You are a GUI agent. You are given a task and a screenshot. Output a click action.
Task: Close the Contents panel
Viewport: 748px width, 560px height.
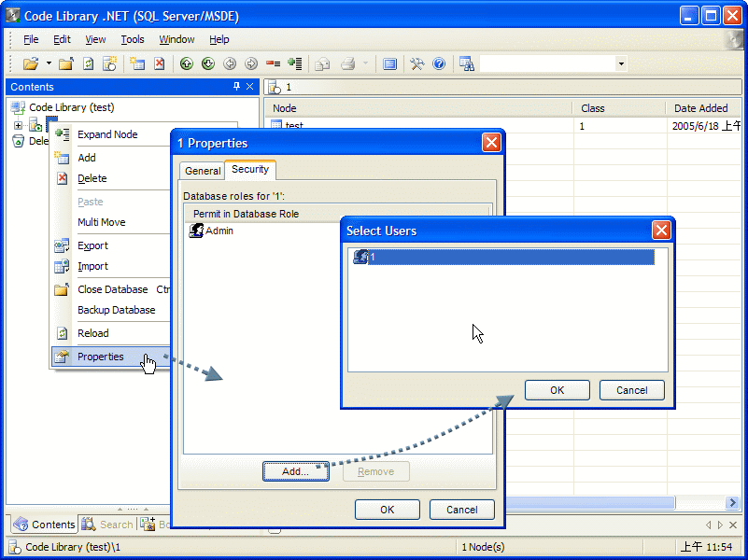(x=250, y=86)
